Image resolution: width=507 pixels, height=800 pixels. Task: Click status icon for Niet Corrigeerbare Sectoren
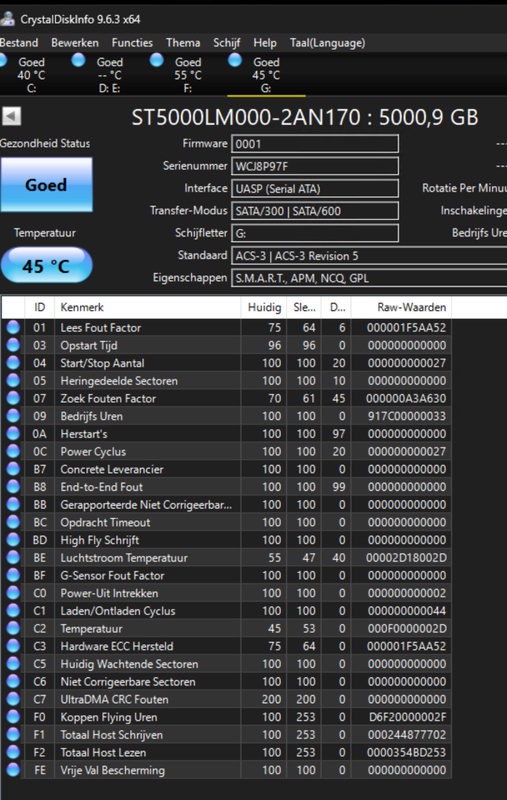click(x=13, y=682)
